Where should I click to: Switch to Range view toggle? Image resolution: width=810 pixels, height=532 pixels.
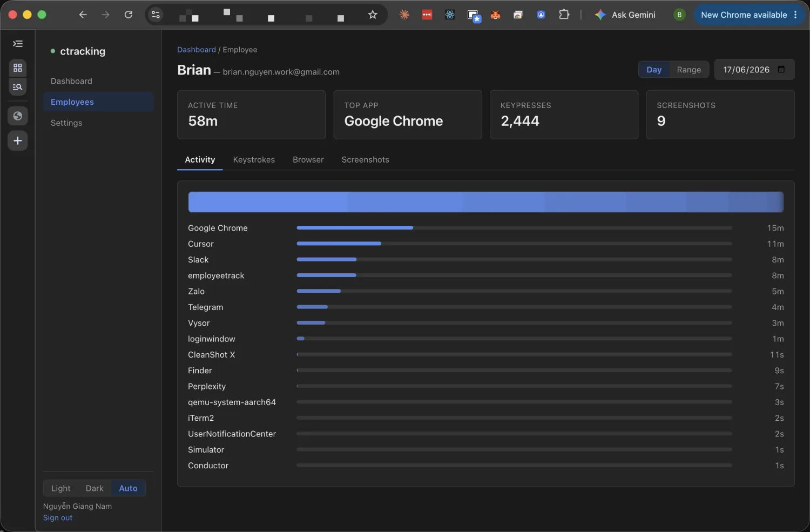(x=689, y=69)
